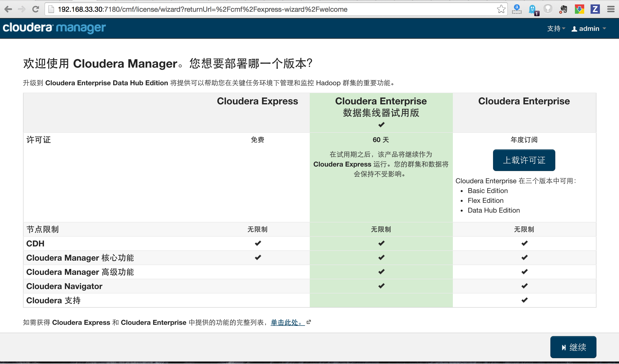Click the Cloudera Manager logo
619x364 pixels.
[54, 28]
